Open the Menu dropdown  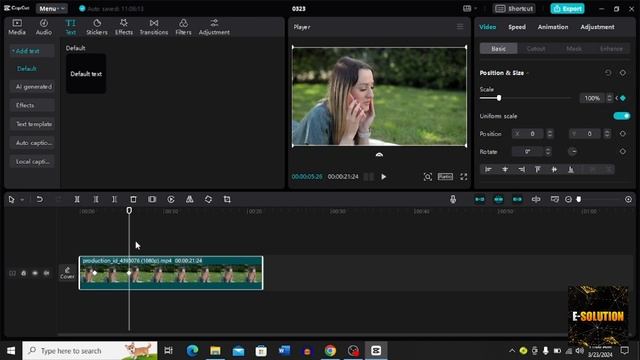pyautogui.click(x=51, y=8)
